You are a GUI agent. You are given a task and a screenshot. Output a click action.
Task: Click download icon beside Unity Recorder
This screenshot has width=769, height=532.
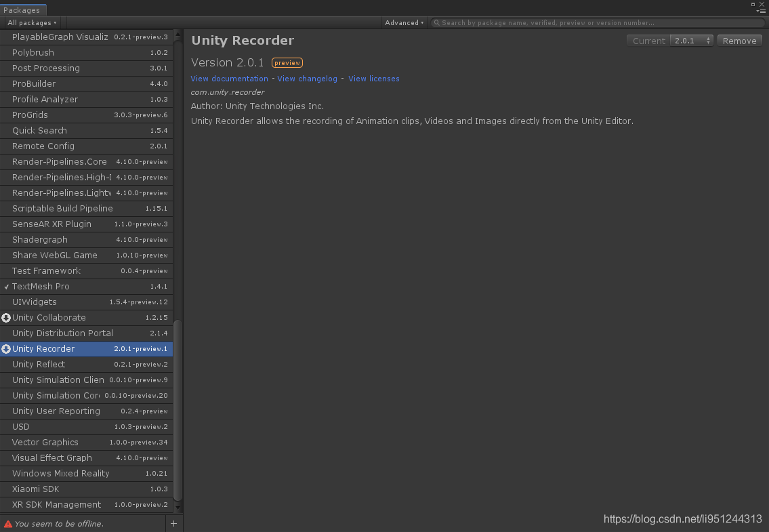click(6, 349)
